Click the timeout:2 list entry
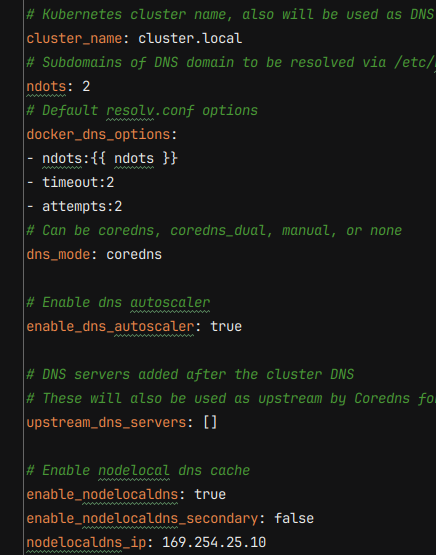 [x=78, y=183]
